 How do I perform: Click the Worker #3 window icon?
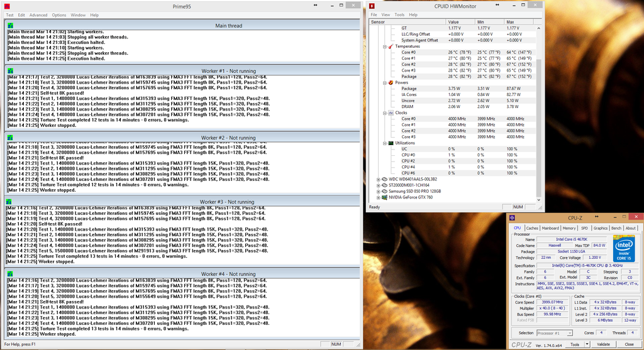point(10,202)
